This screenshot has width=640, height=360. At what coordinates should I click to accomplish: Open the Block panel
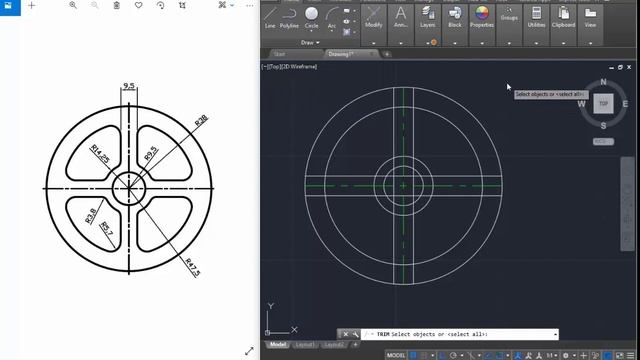(455, 18)
